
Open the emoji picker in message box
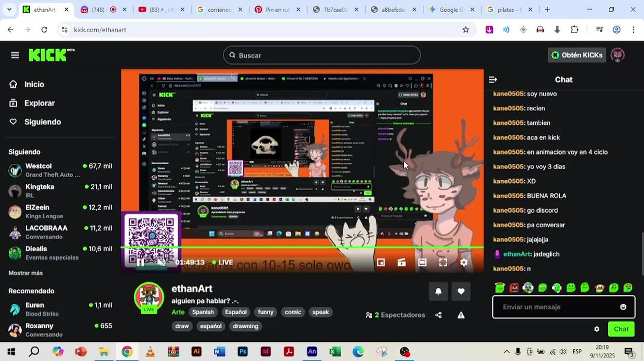pos(623,307)
